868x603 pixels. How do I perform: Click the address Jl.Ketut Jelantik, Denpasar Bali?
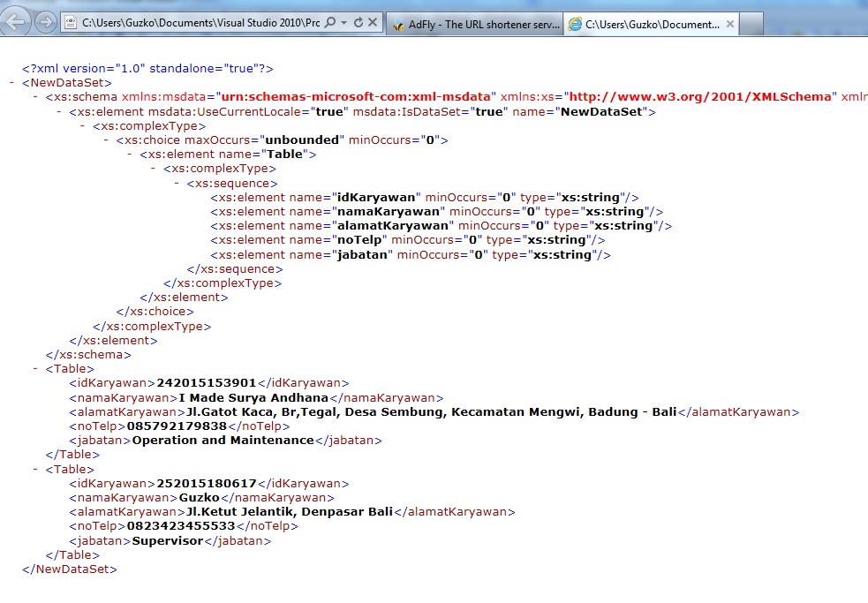tap(290, 512)
